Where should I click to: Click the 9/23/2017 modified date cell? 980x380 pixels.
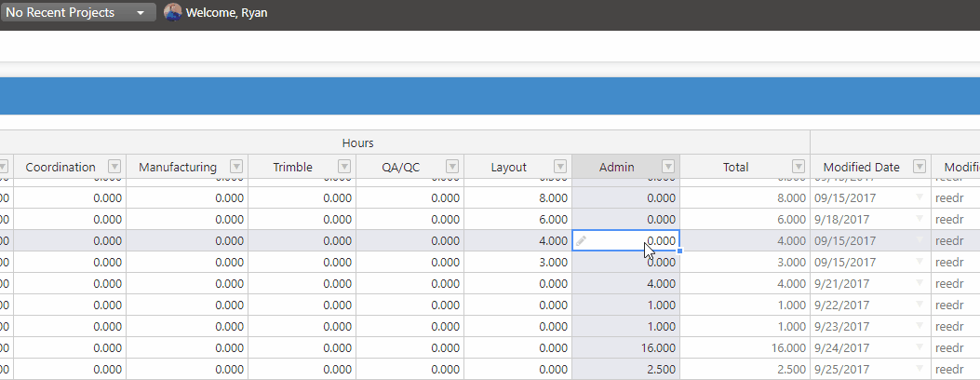[x=870, y=326]
